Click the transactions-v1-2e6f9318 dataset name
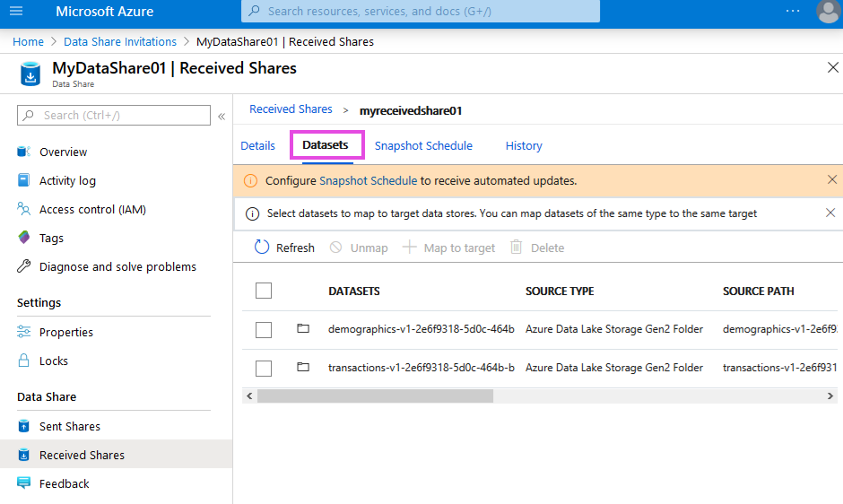The height and width of the screenshot is (504, 843). pyautogui.click(x=421, y=368)
